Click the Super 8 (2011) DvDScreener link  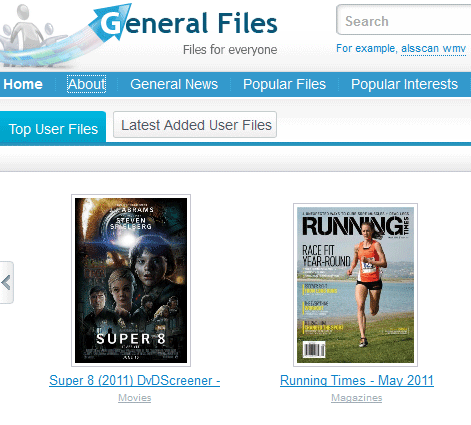[135, 380]
